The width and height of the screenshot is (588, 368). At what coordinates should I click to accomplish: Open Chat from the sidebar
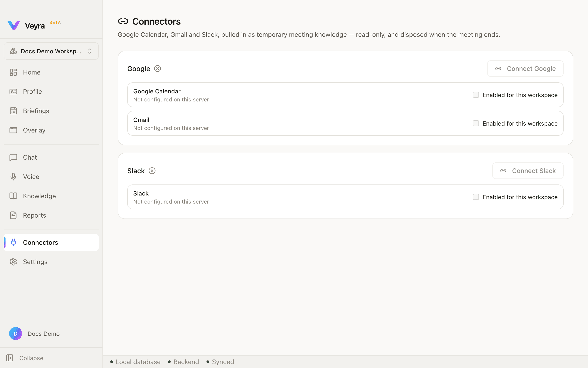click(51, 158)
